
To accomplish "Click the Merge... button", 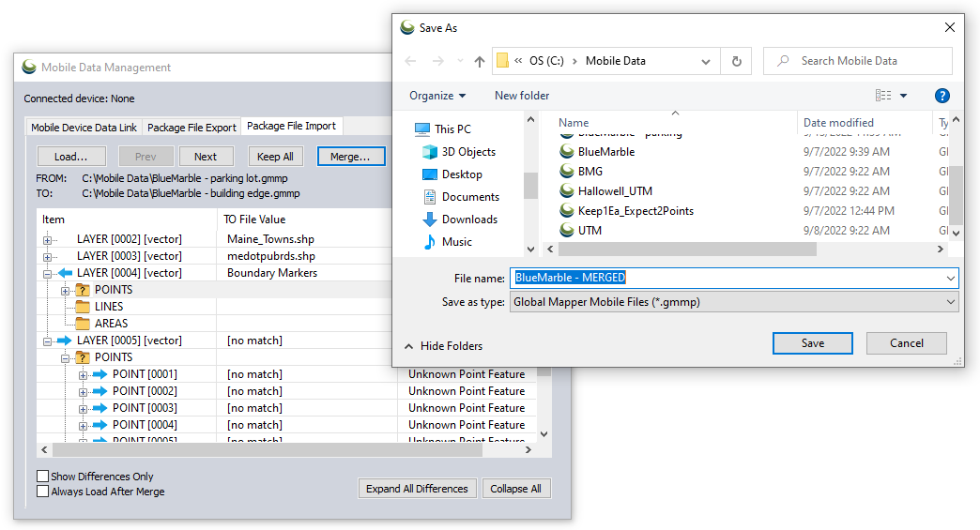I will 350,157.
